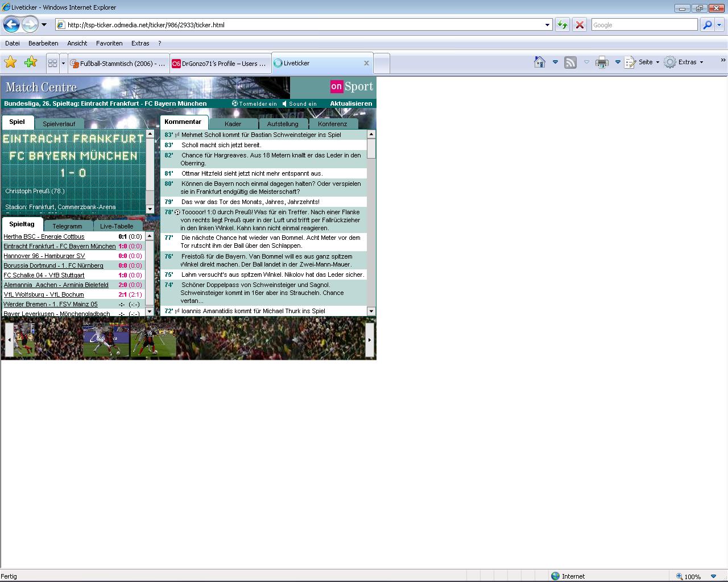Click scroll-up arrow of commentary list
This screenshot has height=582, width=728.
371,134
